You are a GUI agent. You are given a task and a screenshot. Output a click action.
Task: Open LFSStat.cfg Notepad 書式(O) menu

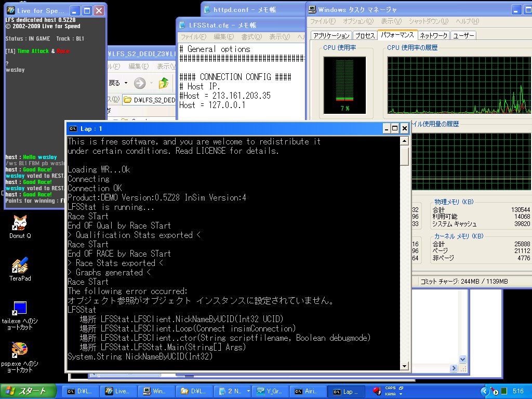click(251, 37)
